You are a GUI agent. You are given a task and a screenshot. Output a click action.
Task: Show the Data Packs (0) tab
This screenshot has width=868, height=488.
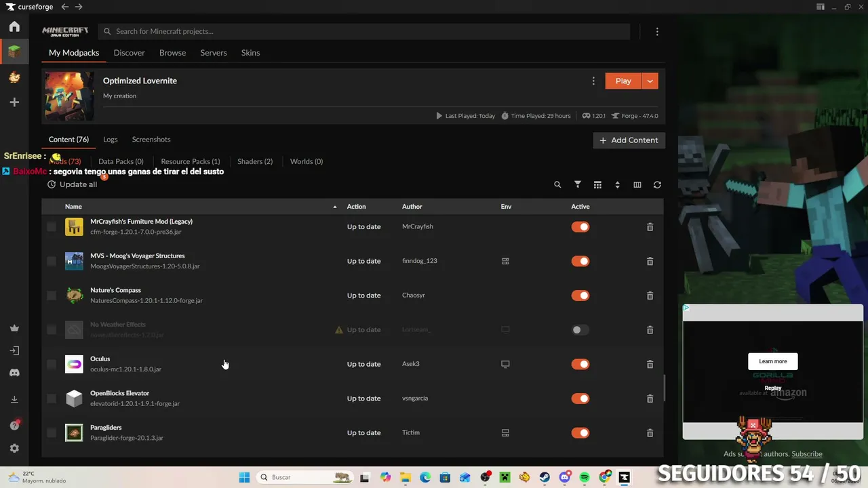tap(121, 161)
